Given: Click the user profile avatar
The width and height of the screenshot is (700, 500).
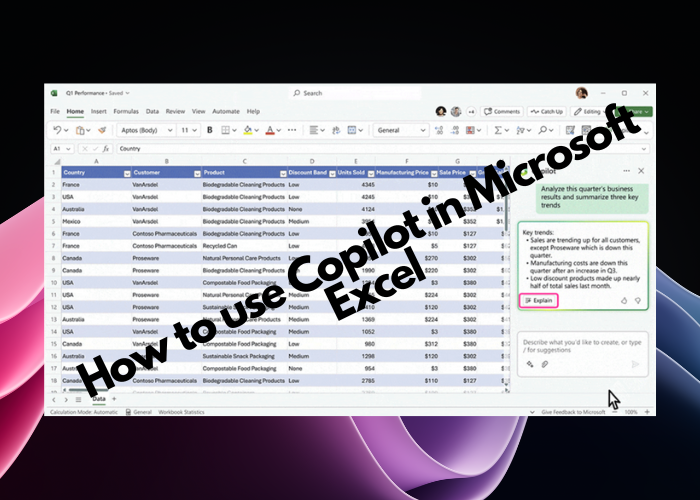Looking at the screenshot, I should [581, 93].
